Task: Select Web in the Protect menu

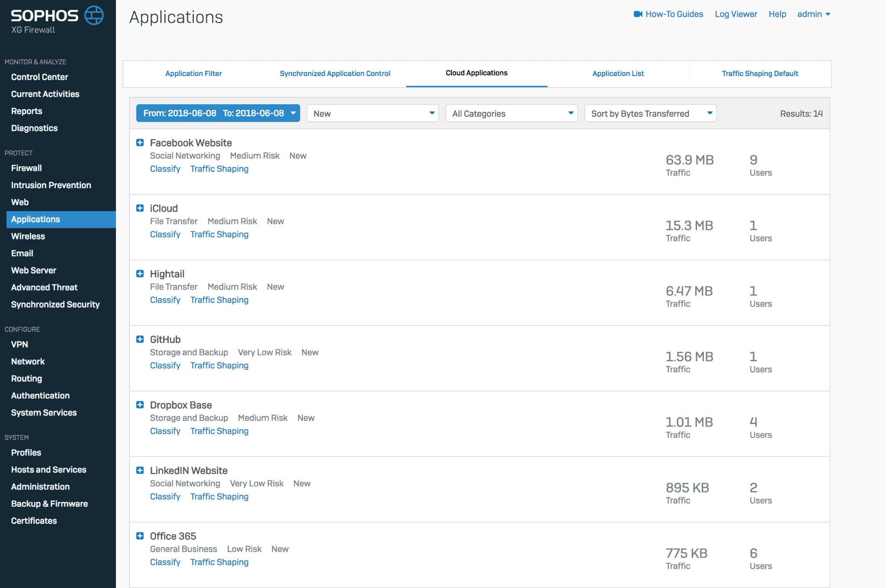Action: tap(20, 202)
